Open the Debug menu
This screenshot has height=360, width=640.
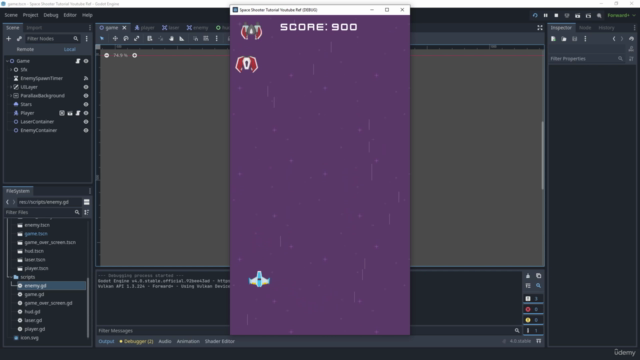51,15
